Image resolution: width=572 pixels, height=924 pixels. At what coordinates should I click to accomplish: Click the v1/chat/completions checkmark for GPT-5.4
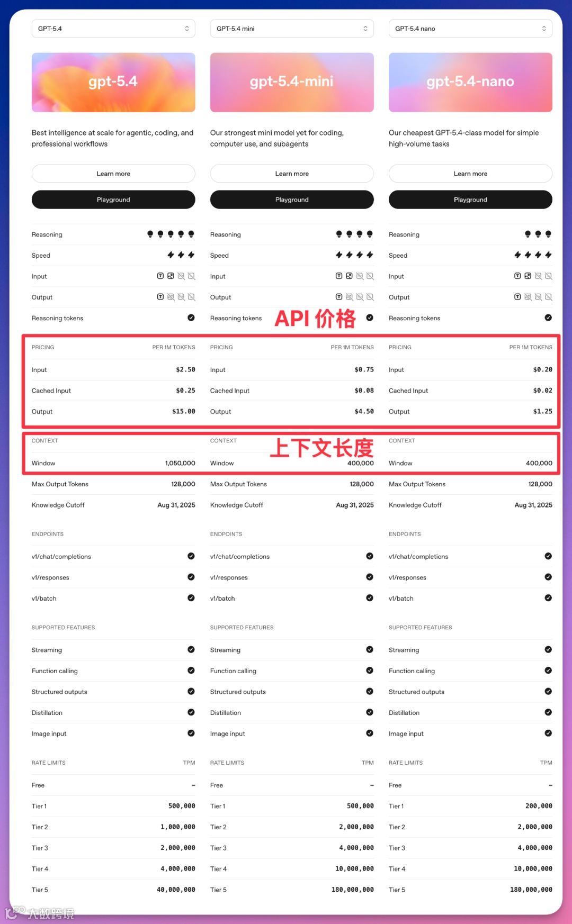tap(191, 556)
